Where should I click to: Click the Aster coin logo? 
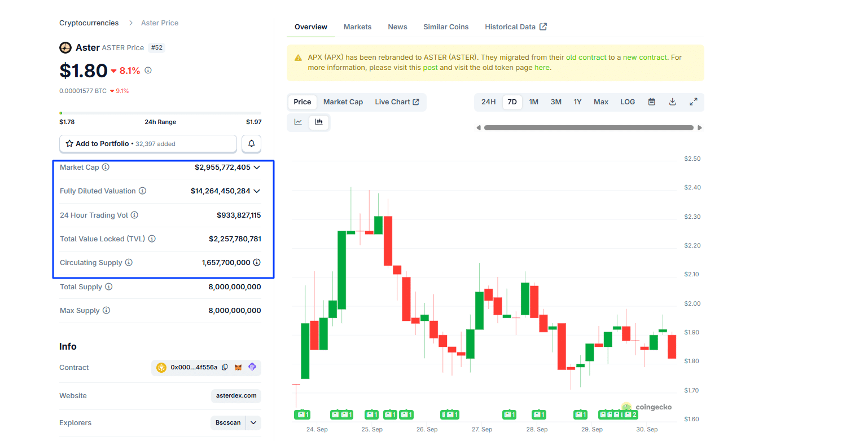coord(65,47)
